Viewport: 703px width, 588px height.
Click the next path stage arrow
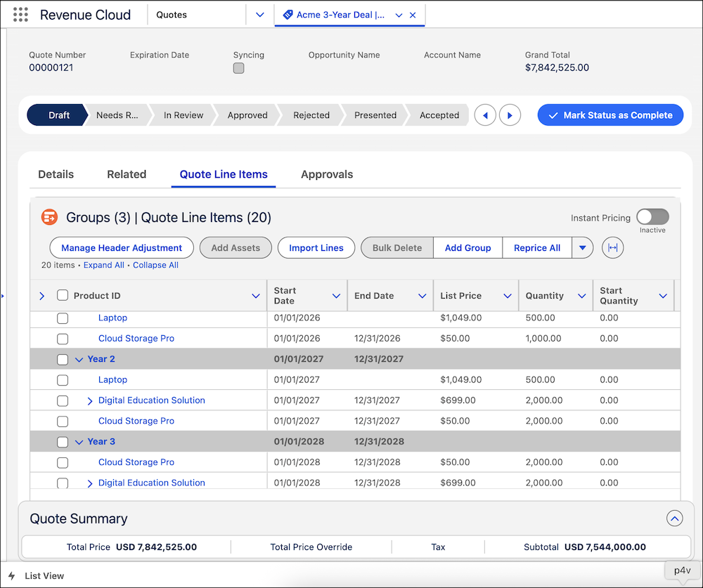click(x=510, y=115)
